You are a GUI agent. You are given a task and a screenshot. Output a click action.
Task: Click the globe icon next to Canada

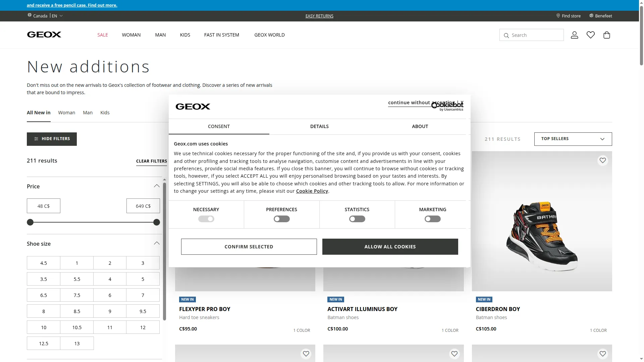30,15
